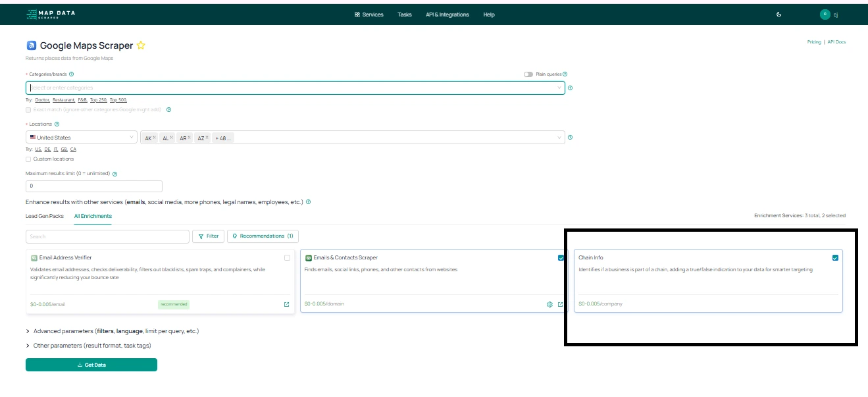
Task: Open the United States country dropdown
Action: pos(81,138)
